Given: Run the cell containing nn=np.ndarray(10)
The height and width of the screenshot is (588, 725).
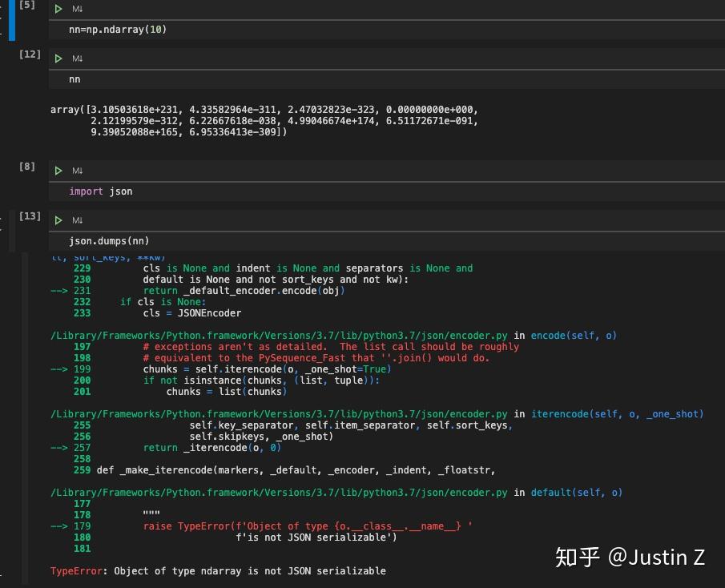Looking at the screenshot, I should (x=58, y=9).
